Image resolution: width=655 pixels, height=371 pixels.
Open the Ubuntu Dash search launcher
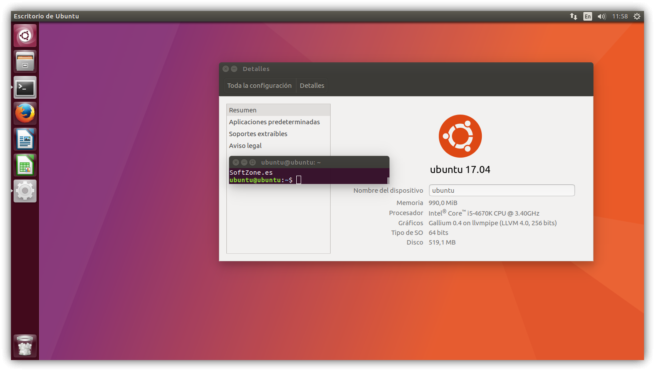(25, 36)
